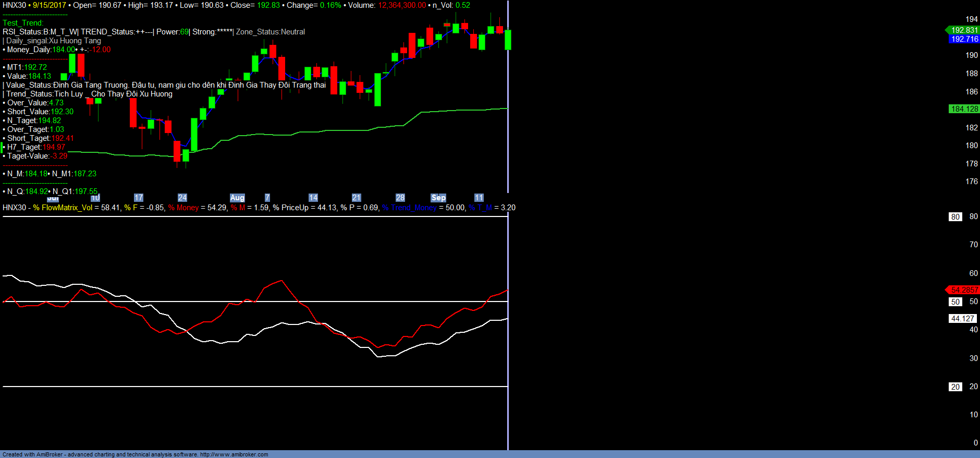Click the 28 date label on time axis
Viewport: 980px width, 458px height.
point(400,198)
